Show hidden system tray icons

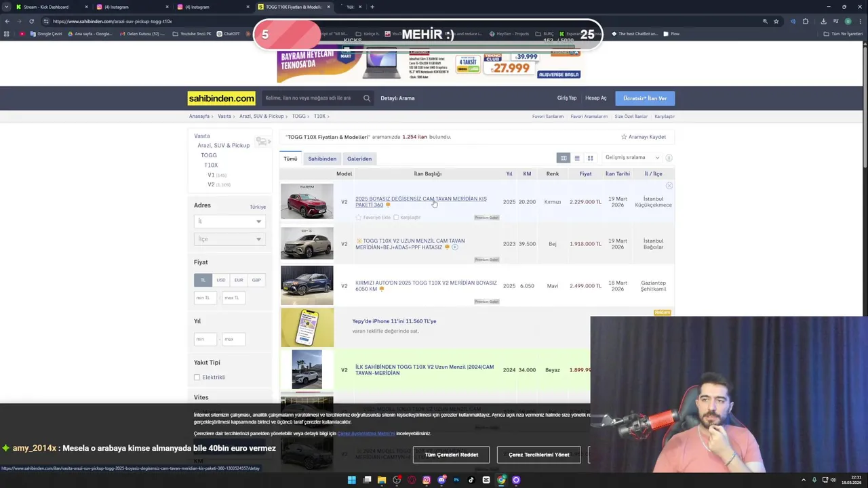click(804, 480)
